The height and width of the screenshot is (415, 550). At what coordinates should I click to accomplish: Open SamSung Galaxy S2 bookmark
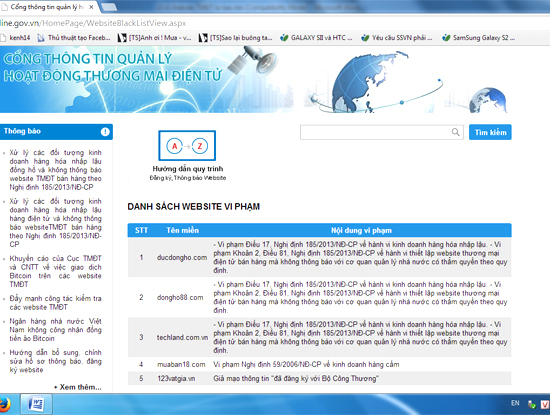tap(478, 38)
